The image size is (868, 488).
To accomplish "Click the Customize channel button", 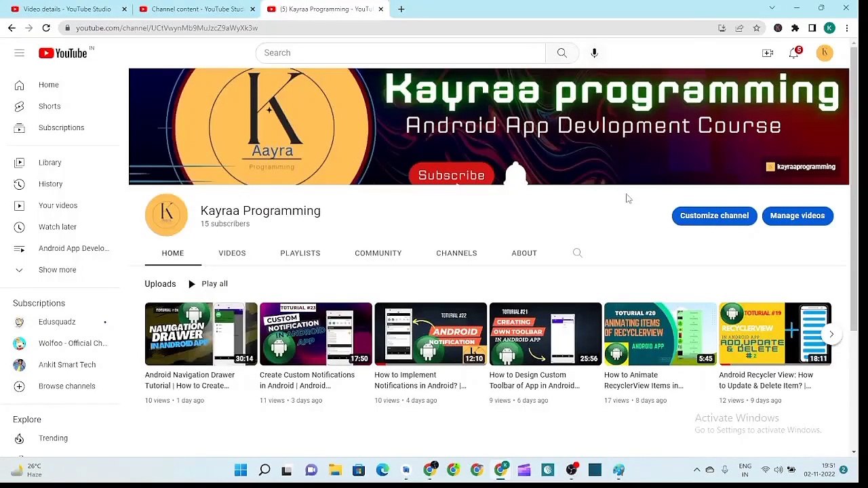I will pyautogui.click(x=714, y=216).
